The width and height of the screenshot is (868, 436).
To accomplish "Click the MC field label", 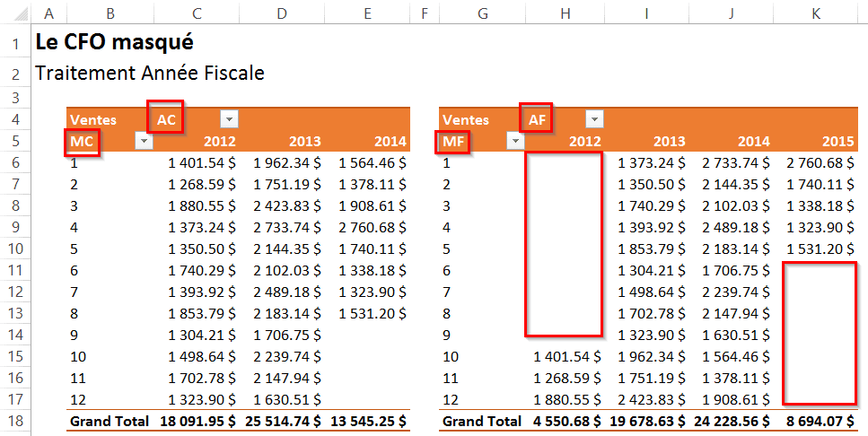I will pos(82,141).
